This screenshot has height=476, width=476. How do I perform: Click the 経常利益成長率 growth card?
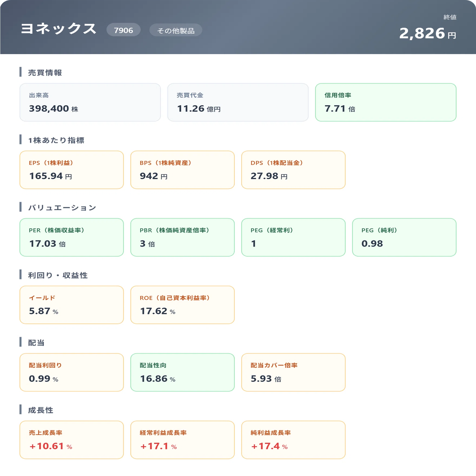click(183, 440)
